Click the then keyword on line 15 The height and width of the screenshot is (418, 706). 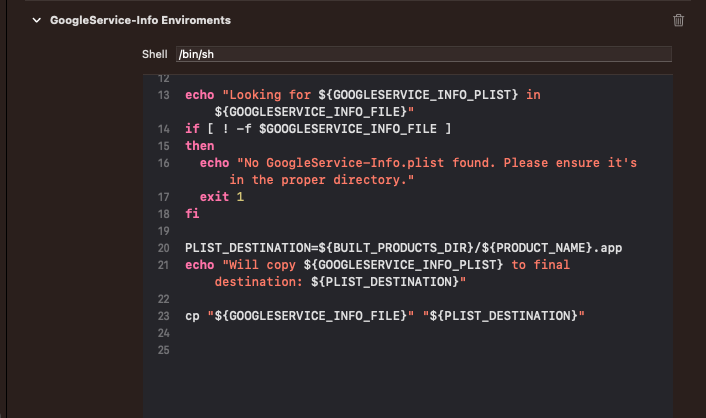click(x=200, y=146)
